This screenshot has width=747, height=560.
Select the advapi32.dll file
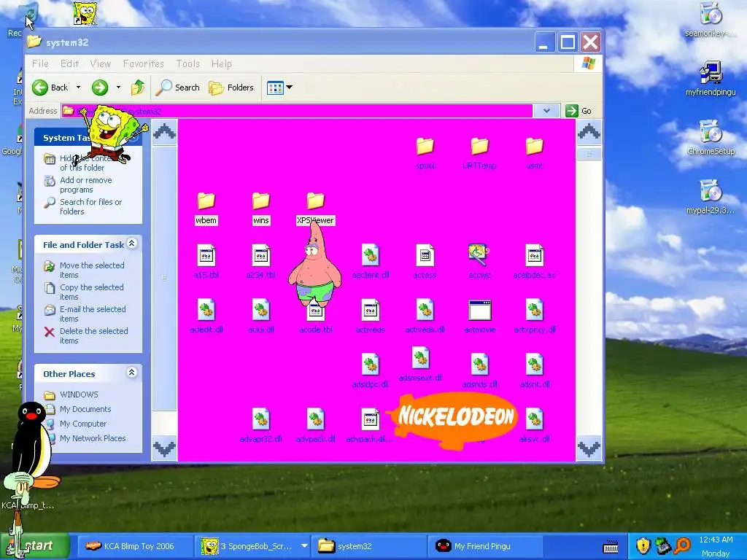pos(260,426)
